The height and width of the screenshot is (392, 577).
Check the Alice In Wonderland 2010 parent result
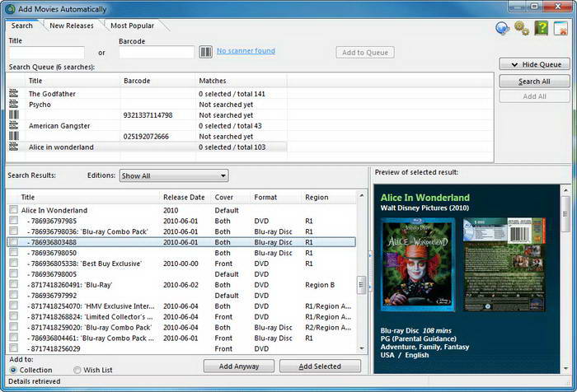tap(14, 210)
